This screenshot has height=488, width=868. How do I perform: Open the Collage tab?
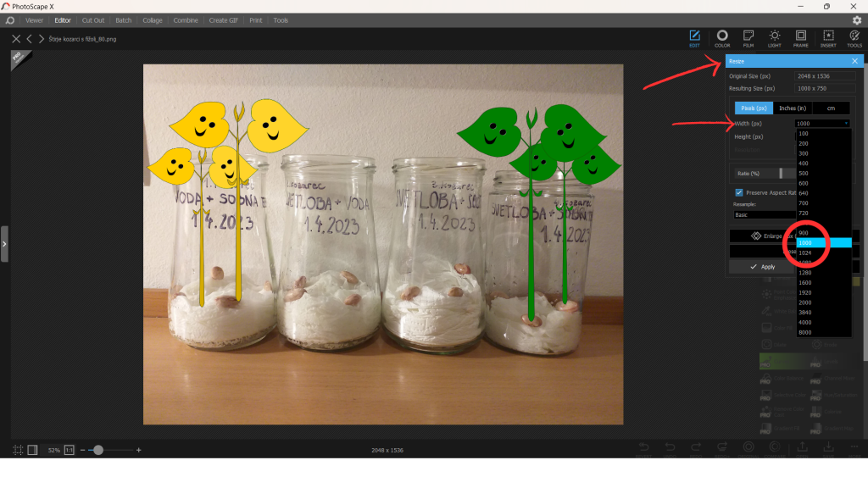[153, 20]
